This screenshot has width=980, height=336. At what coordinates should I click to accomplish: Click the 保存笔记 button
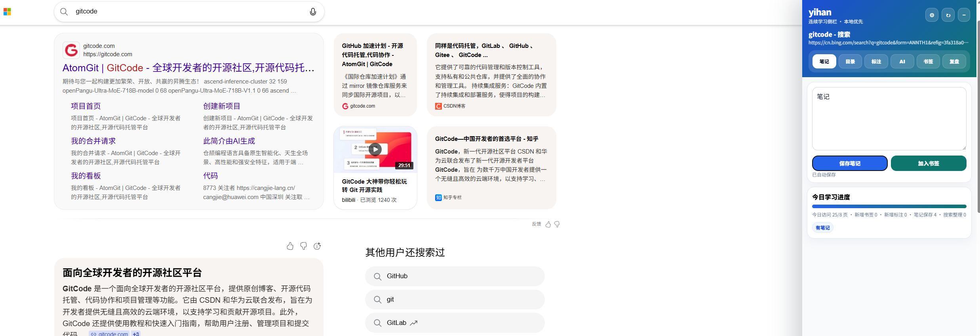coord(850,163)
